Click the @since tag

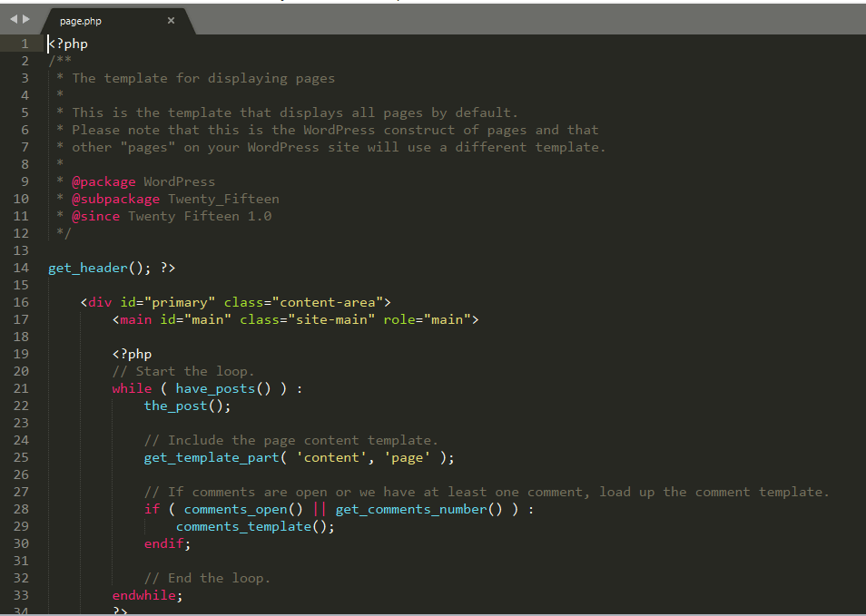pos(95,216)
